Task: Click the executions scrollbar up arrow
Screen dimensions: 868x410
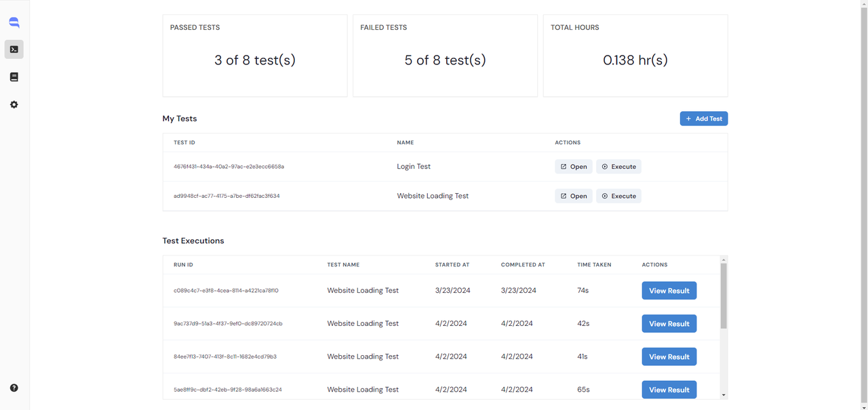Action: tap(724, 260)
